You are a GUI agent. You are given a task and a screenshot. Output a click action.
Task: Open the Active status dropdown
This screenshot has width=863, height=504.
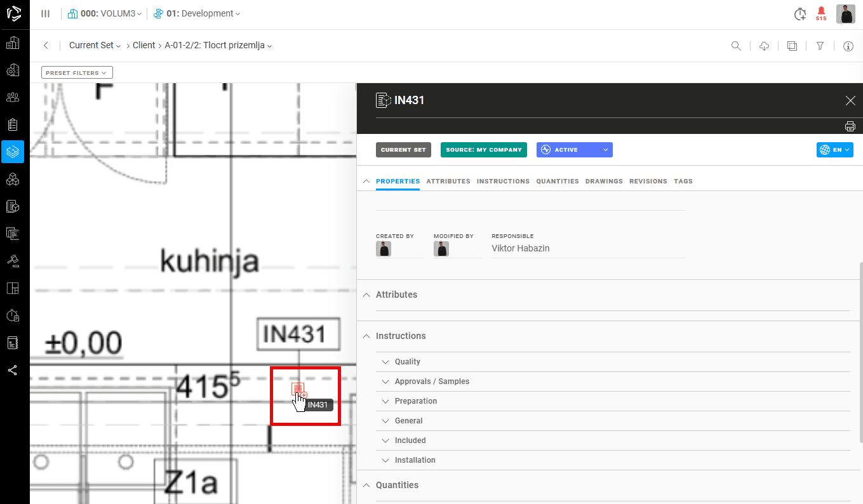tap(574, 150)
